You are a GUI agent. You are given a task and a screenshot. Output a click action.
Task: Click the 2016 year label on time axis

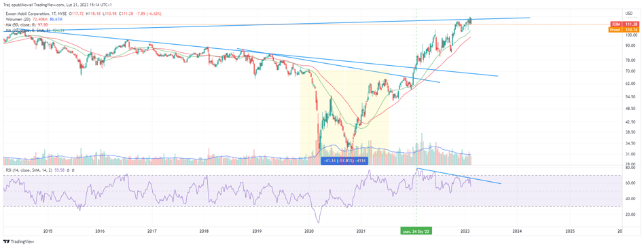coord(100,231)
